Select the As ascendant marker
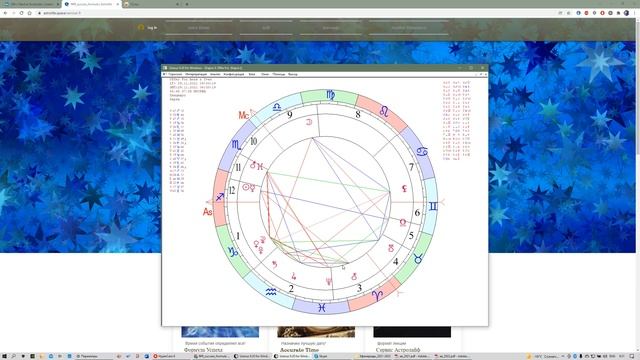 207,211
